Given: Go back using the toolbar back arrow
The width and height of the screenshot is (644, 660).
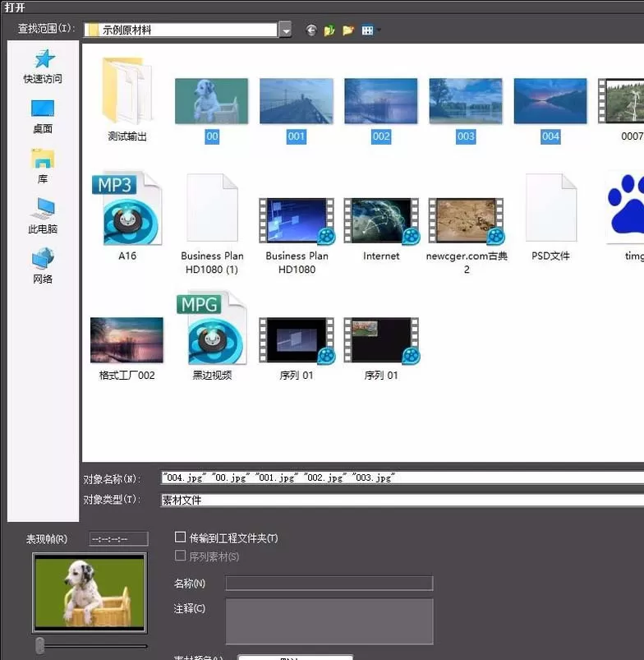Looking at the screenshot, I should click(x=311, y=30).
